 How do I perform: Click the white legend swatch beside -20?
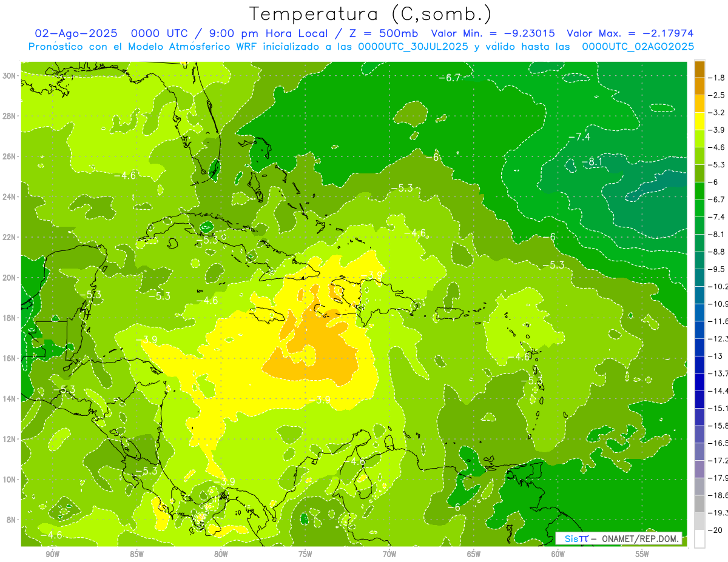(699, 538)
